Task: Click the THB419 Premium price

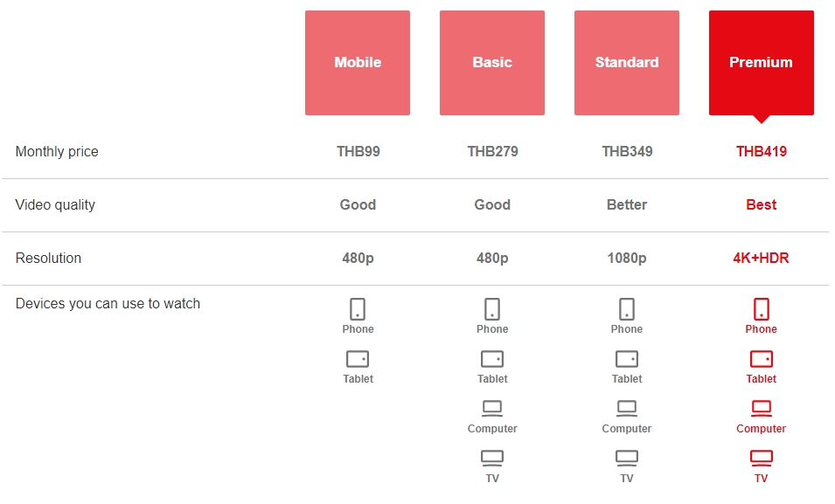Action: click(762, 152)
